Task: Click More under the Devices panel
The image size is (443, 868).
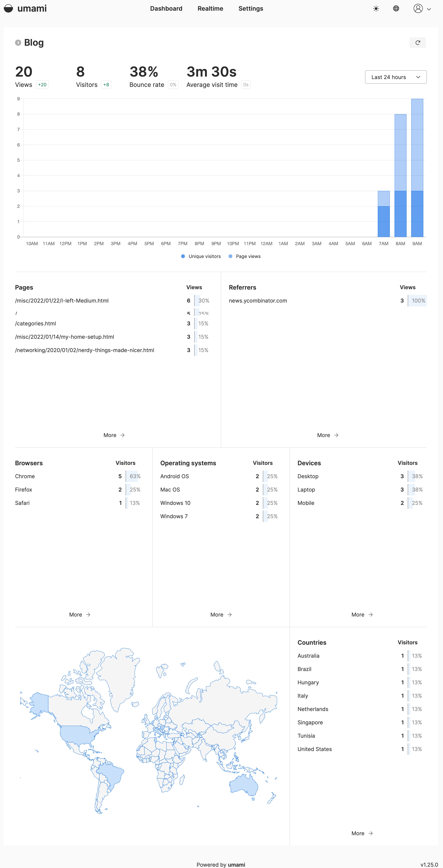Action: click(x=362, y=615)
